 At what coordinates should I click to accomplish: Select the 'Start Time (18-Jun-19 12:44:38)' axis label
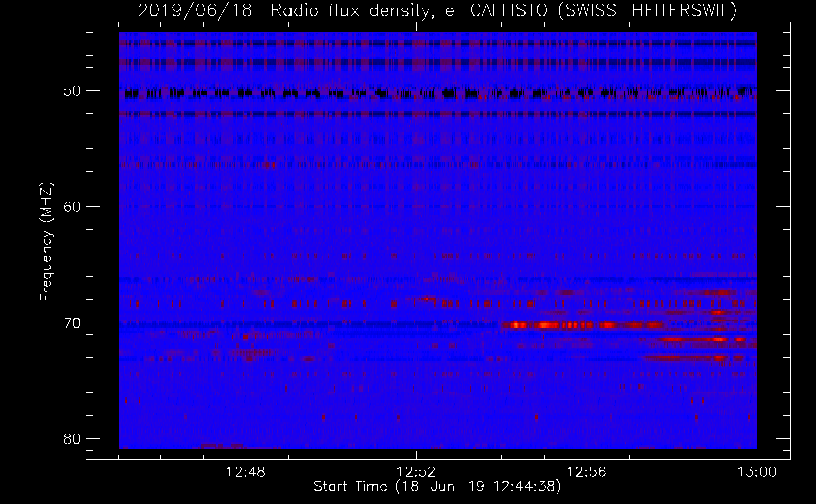(x=437, y=487)
